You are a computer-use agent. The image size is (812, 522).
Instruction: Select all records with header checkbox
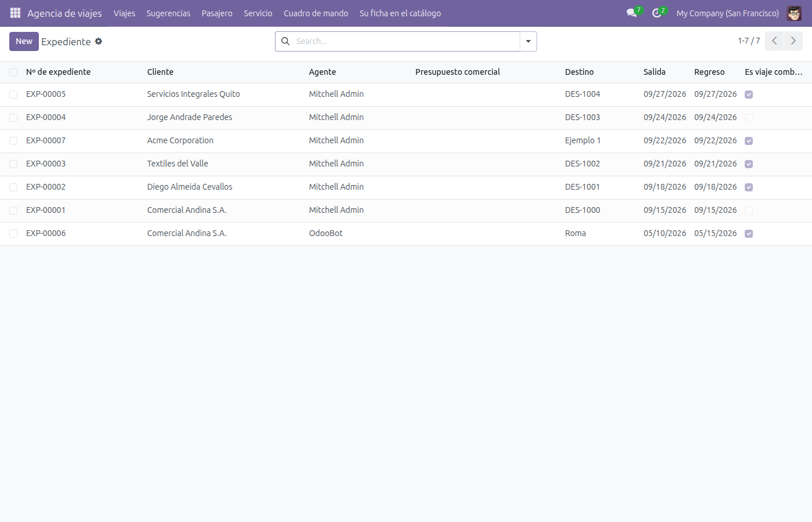13,72
